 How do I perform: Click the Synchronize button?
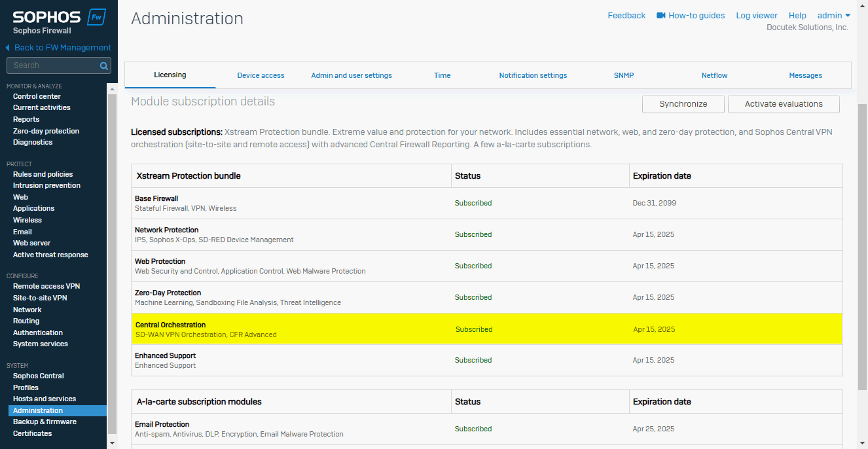click(683, 104)
